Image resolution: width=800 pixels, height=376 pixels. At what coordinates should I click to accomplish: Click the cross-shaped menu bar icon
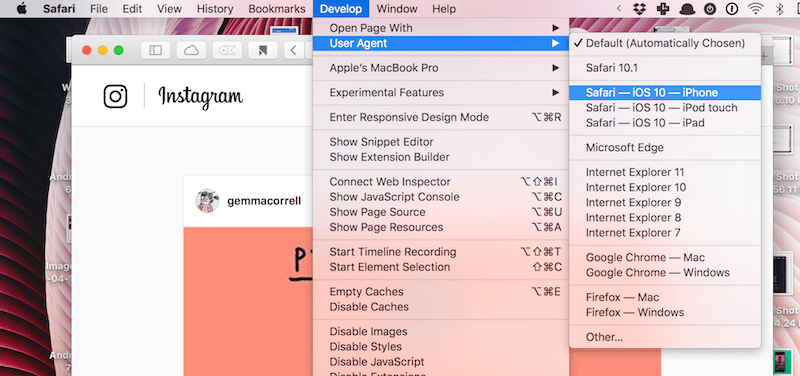tap(663, 9)
